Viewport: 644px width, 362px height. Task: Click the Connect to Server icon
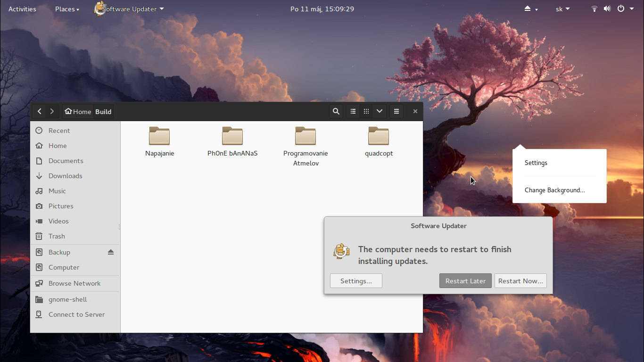pyautogui.click(x=39, y=314)
